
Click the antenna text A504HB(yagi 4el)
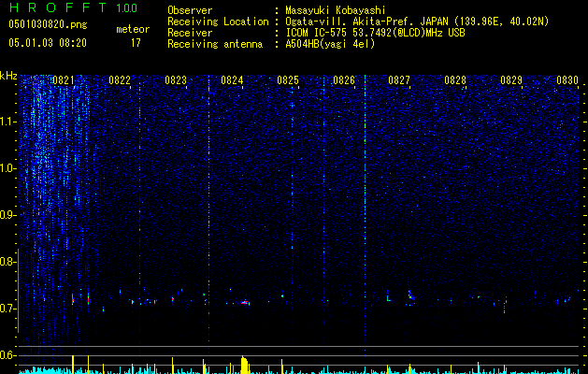(330, 44)
